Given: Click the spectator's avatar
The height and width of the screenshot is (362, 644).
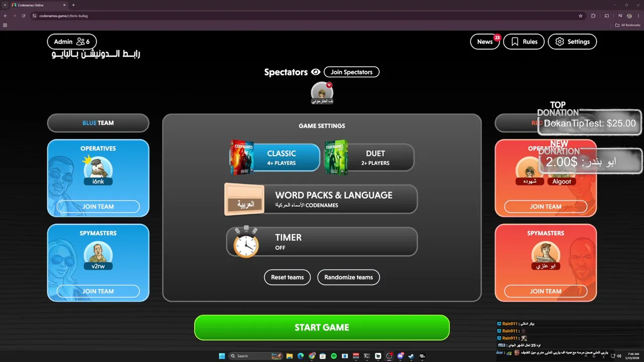Looking at the screenshot, I should tap(322, 92).
